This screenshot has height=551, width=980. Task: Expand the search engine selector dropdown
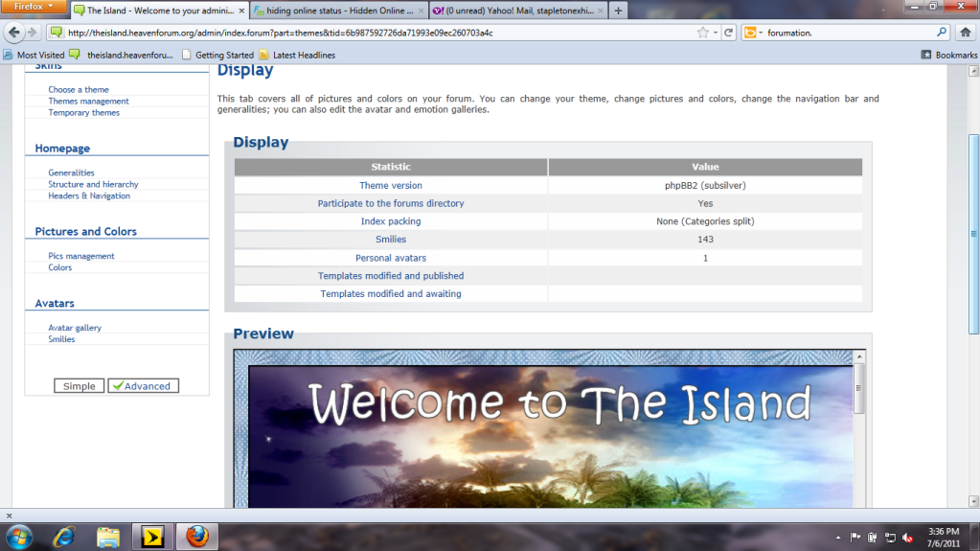pyautogui.click(x=754, y=33)
